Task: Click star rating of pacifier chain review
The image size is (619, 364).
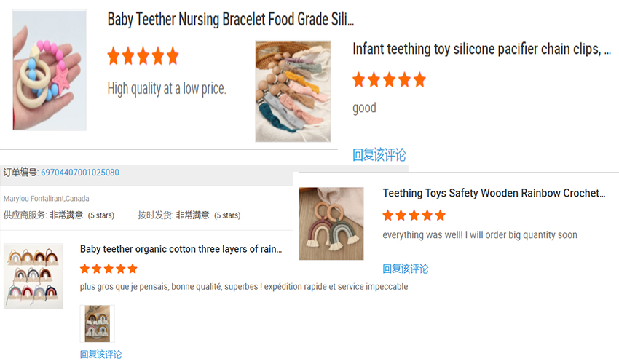Action: pyautogui.click(x=389, y=80)
